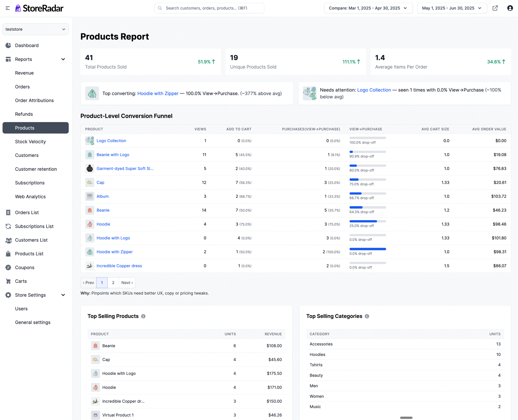The image size is (518, 420).
Task: Open the navigation hamburger menu
Action: [x=7, y=8]
